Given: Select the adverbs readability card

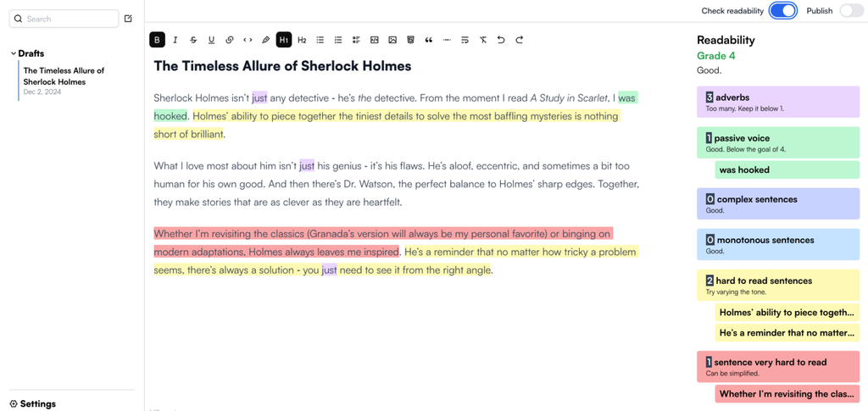Looking at the screenshot, I should click(x=778, y=102).
